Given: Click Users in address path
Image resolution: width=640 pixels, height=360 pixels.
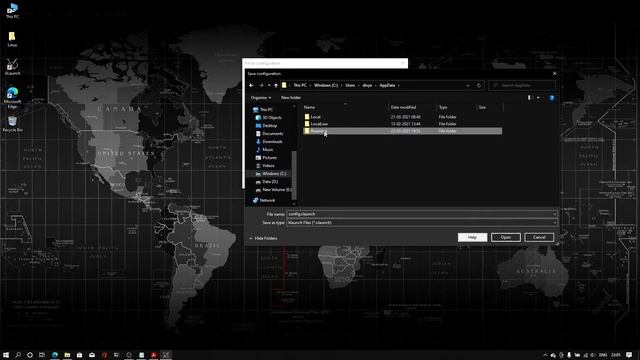Looking at the screenshot, I should click(350, 85).
